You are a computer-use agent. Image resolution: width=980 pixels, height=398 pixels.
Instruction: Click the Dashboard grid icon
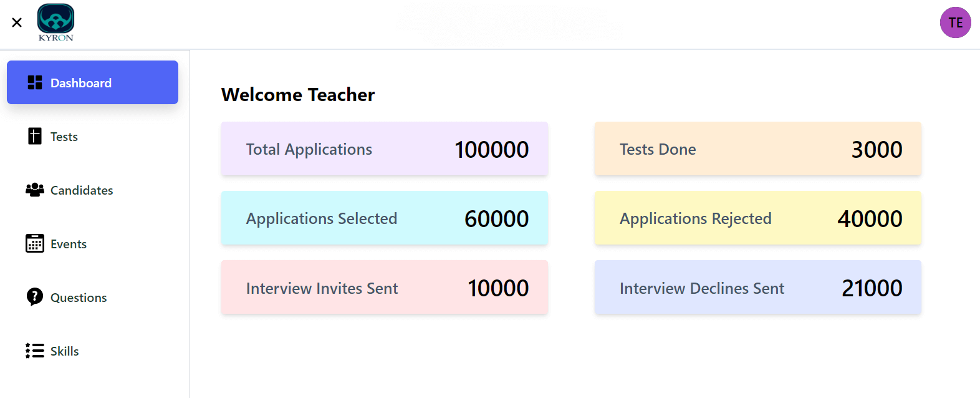(35, 82)
